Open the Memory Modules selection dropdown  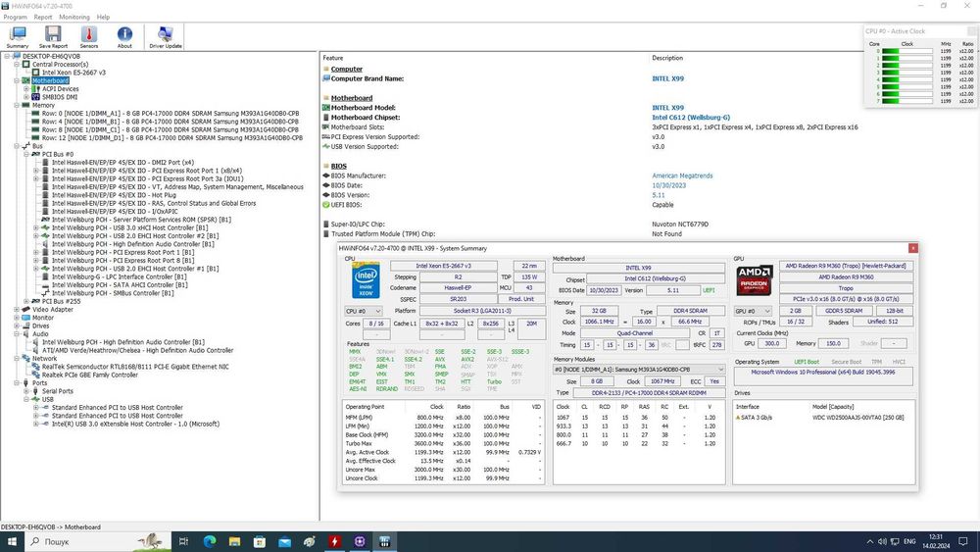[639, 370]
